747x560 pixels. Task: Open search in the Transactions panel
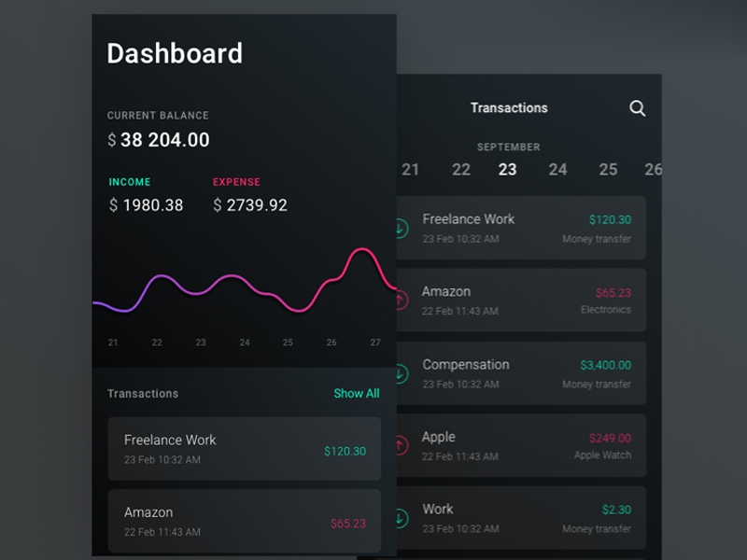(637, 108)
